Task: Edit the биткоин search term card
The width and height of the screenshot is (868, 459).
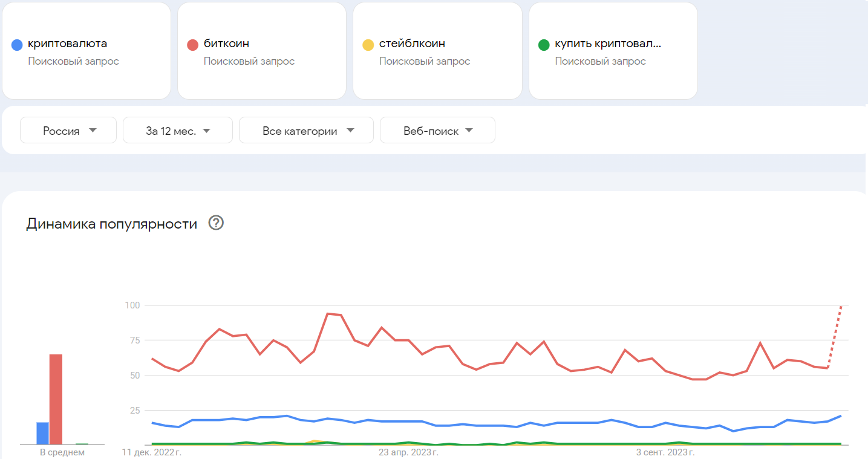Action: 262,51
